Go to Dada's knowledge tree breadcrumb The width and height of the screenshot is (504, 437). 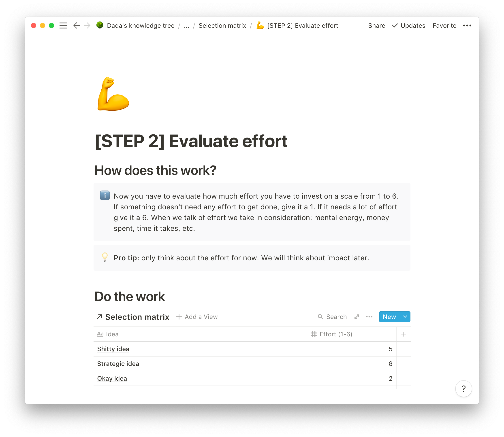[141, 25]
